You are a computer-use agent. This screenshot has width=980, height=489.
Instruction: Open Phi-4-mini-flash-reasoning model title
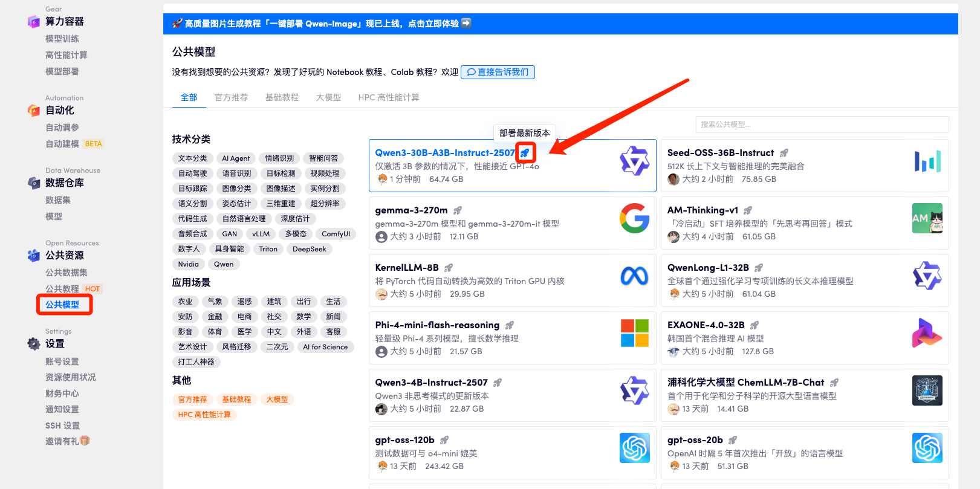click(437, 325)
